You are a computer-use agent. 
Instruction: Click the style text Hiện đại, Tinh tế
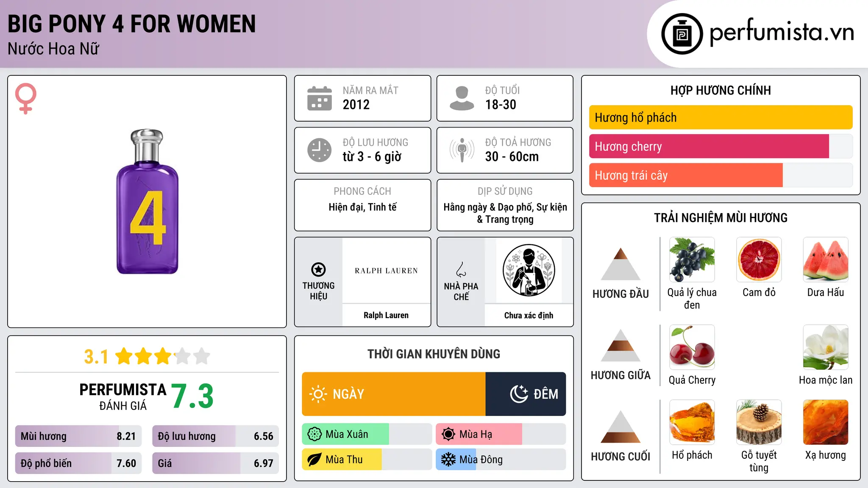(362, 207)
